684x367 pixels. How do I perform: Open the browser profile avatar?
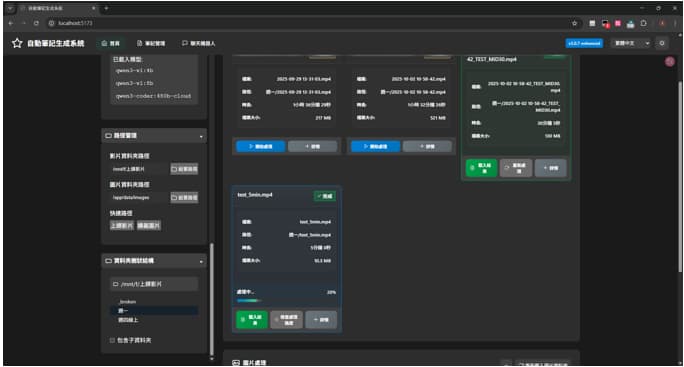point(662,23)
